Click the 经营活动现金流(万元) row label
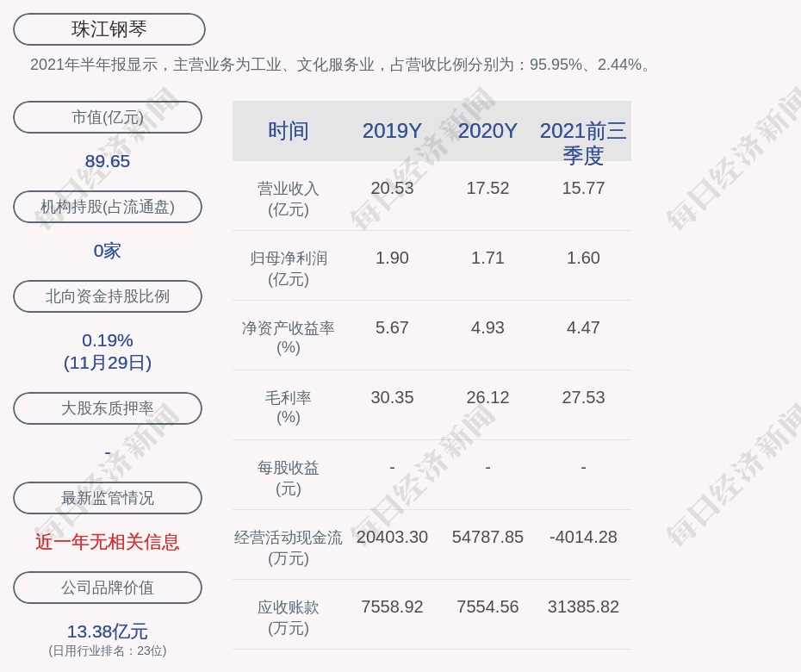The width and height of the screenshot is (801, 672). tap(289, 548)
